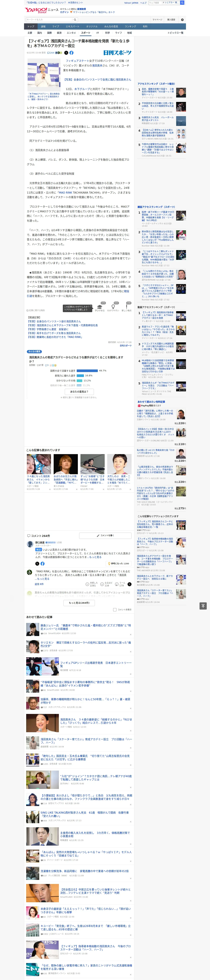Click the keyword input field
The width and height of the screenshot is (210, 980).
pos(49,19)
